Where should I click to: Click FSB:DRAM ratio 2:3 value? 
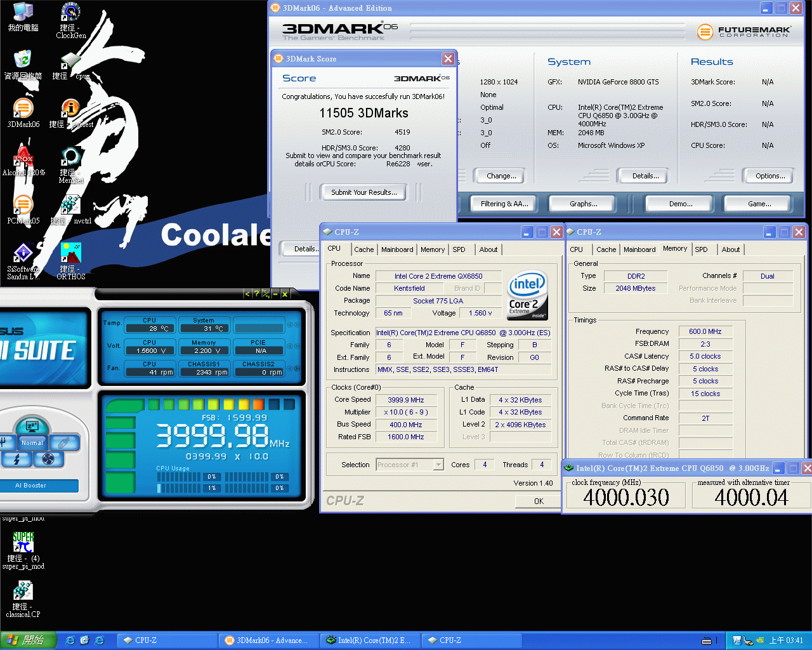[705, 343]
